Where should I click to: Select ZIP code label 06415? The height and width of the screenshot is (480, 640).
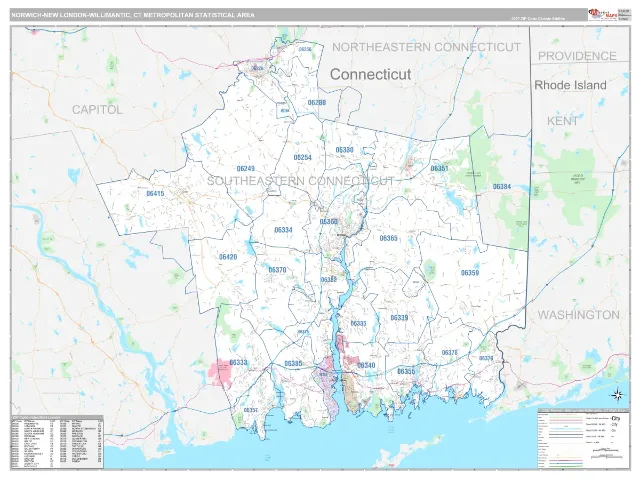[x=155, y=193]
